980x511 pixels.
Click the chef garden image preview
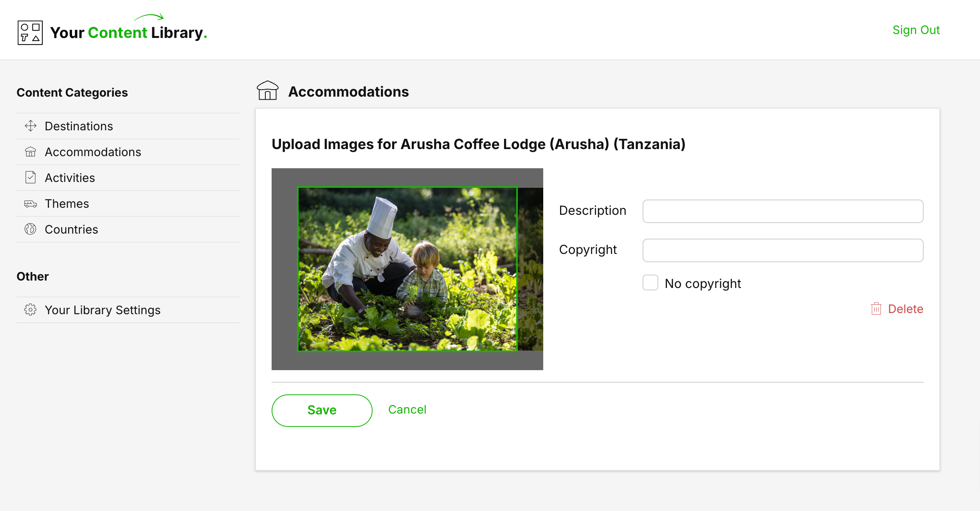point(407,269)
